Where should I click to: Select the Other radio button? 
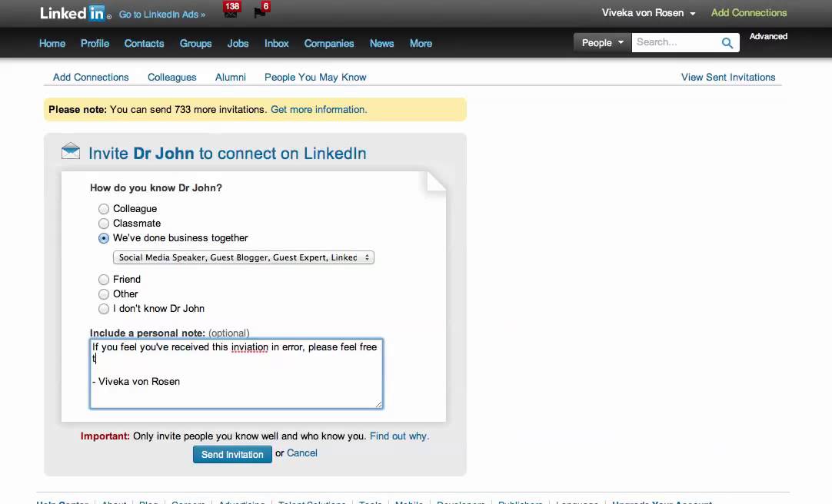(104, 294)
